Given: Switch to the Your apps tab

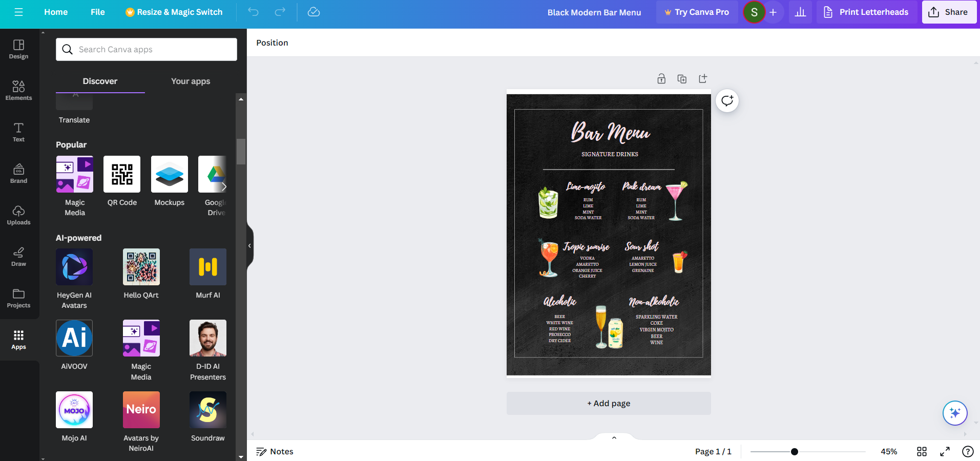Looking at the screenshot, I should 191,81.
